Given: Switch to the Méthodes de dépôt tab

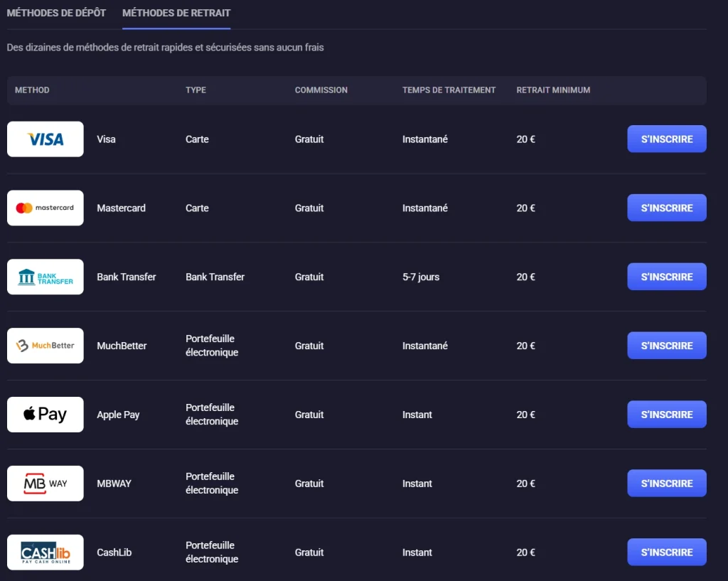Looking at the screenshot, I should coord(56,13).
